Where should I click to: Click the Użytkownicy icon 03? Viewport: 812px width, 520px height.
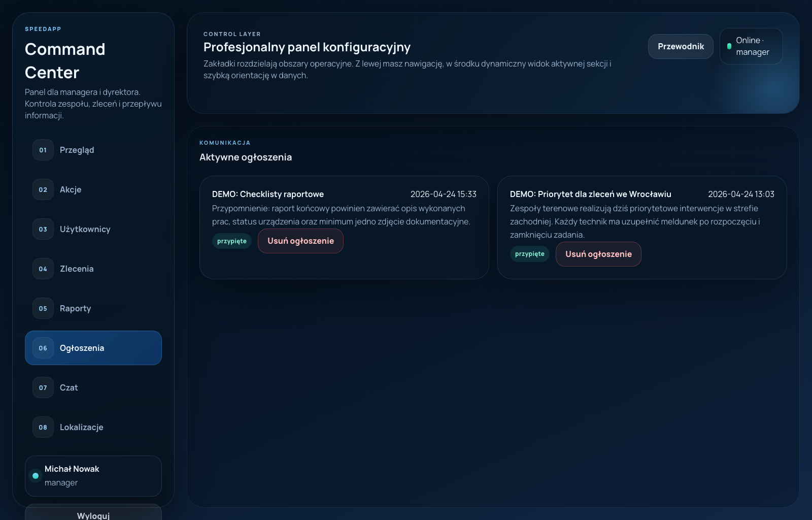43,229
